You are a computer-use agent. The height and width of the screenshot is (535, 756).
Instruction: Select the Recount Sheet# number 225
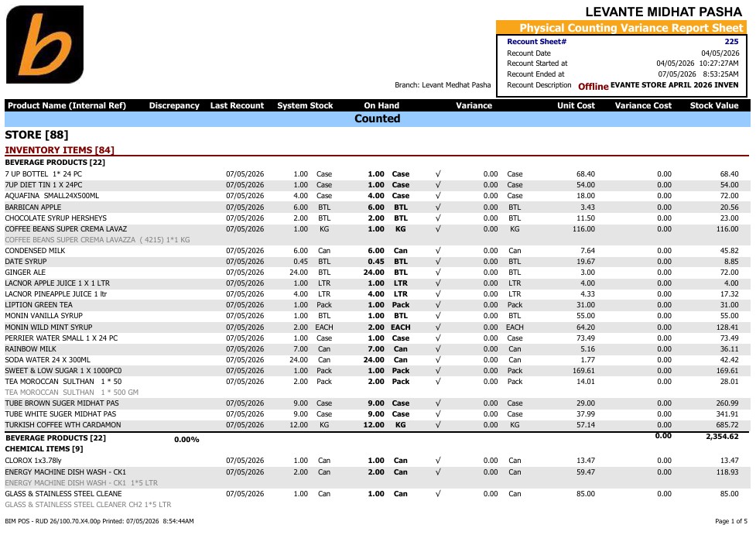[731, 42]
